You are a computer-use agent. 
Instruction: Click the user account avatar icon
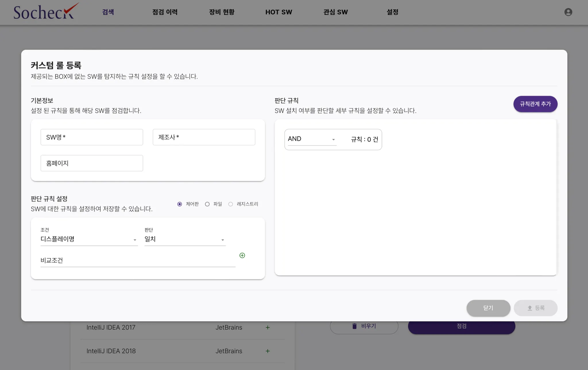pyautogui.click(x=568, y=12)
